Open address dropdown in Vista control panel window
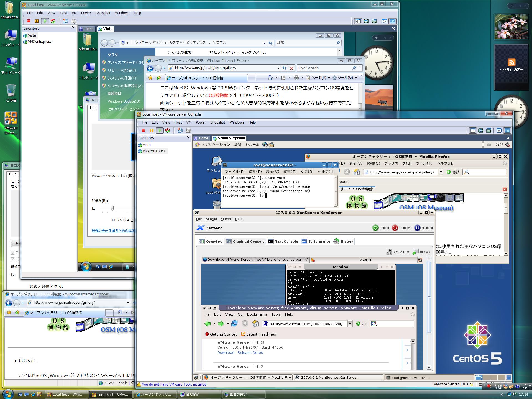Image resolution: width=532 pixels, height=399 pixels. click(x=264, y=43)
